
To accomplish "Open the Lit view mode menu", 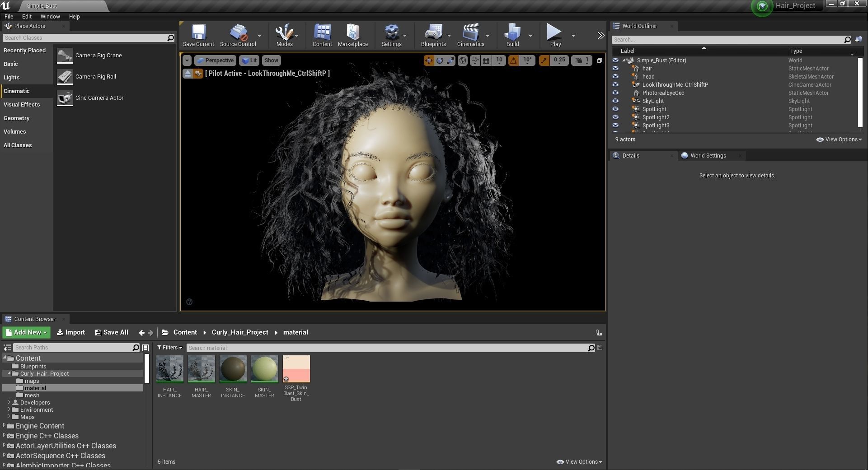I will (x=249, y=60).
